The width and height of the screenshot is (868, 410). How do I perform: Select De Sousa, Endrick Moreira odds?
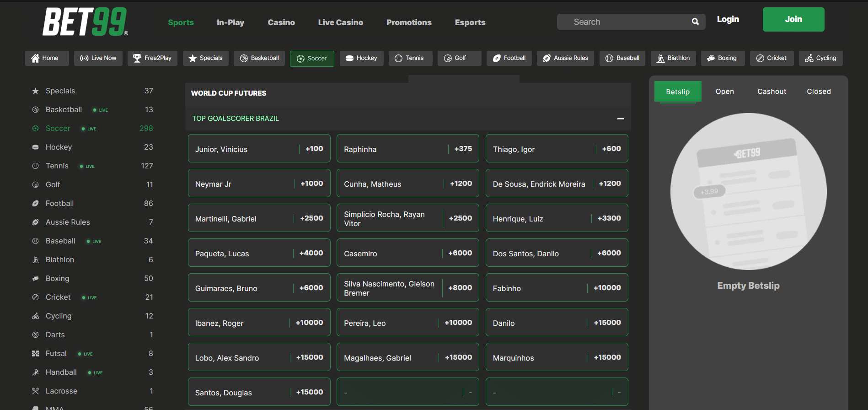tap(557, 183)
